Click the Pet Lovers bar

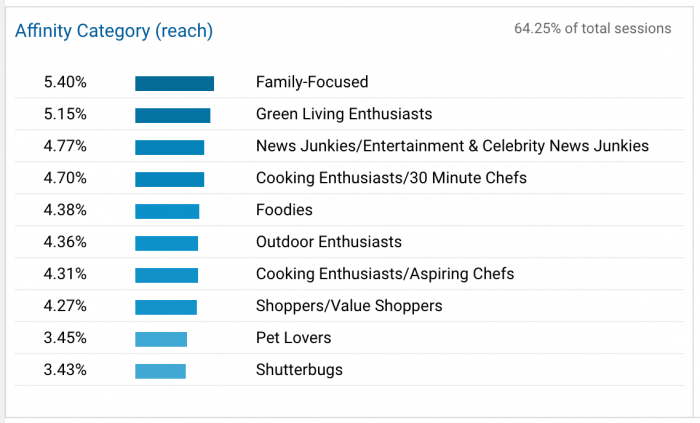coord(160,339)
